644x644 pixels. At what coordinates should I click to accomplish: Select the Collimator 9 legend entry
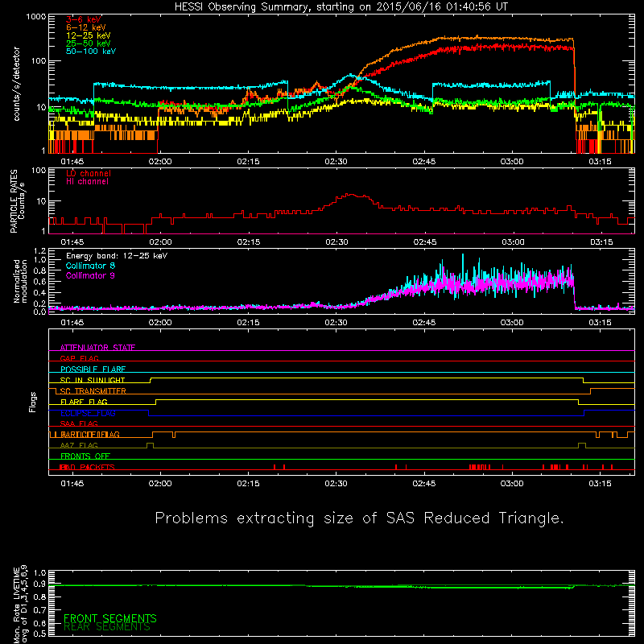click(x=90, y=275)
